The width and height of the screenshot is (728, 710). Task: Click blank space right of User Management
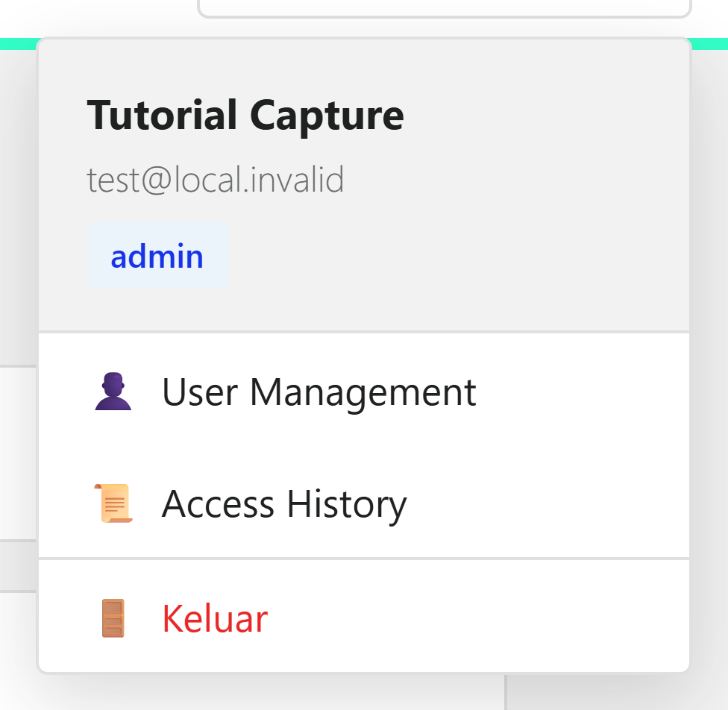(x=580, y=392)
